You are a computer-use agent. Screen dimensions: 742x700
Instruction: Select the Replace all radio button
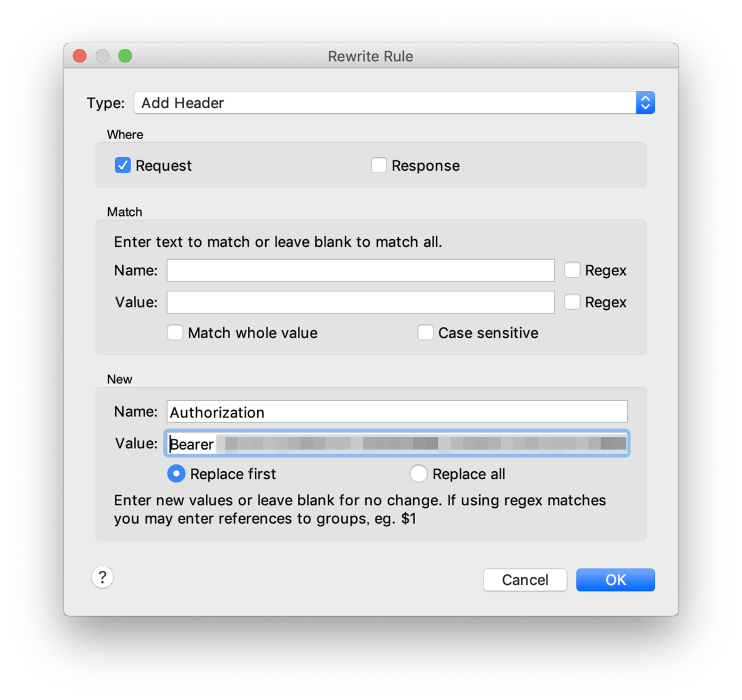(419, 474)
